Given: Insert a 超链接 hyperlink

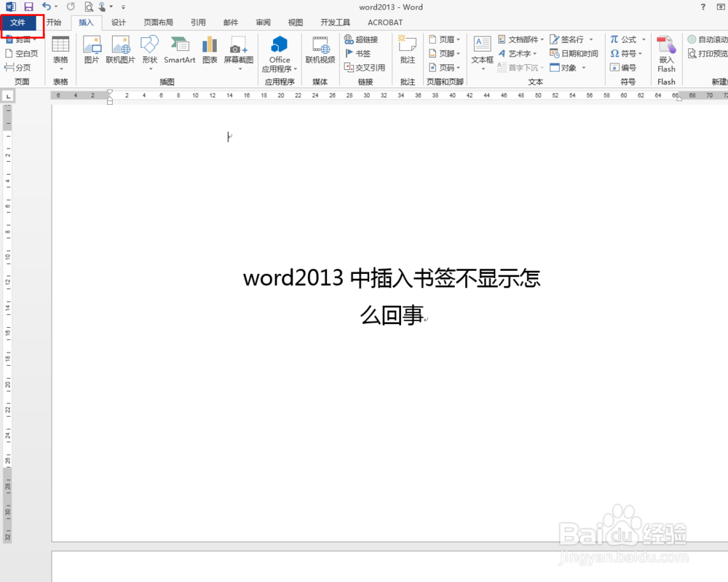Looking at the screenshot, I should click(x=361, y=39).
